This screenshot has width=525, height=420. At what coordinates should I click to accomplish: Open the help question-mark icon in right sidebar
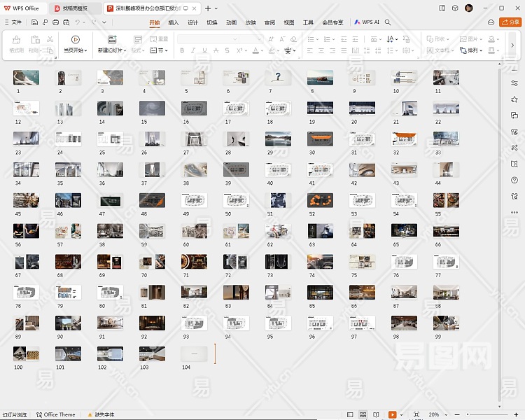click(x=514, y=180)
